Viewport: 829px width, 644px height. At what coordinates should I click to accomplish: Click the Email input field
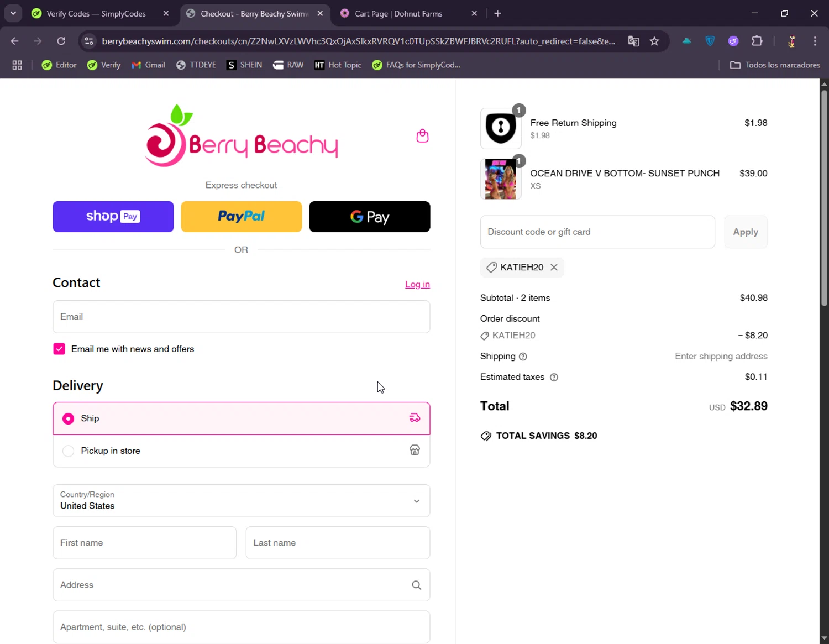[241, 317]
